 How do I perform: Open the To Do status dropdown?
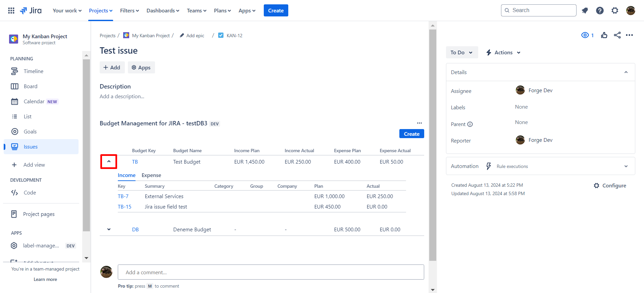pos(462,52)
